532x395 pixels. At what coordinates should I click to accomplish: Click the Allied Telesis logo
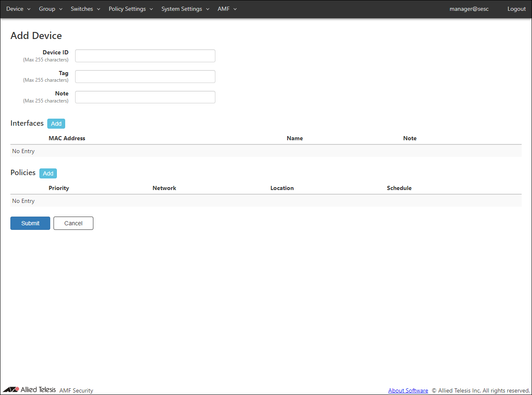[29, 390]
